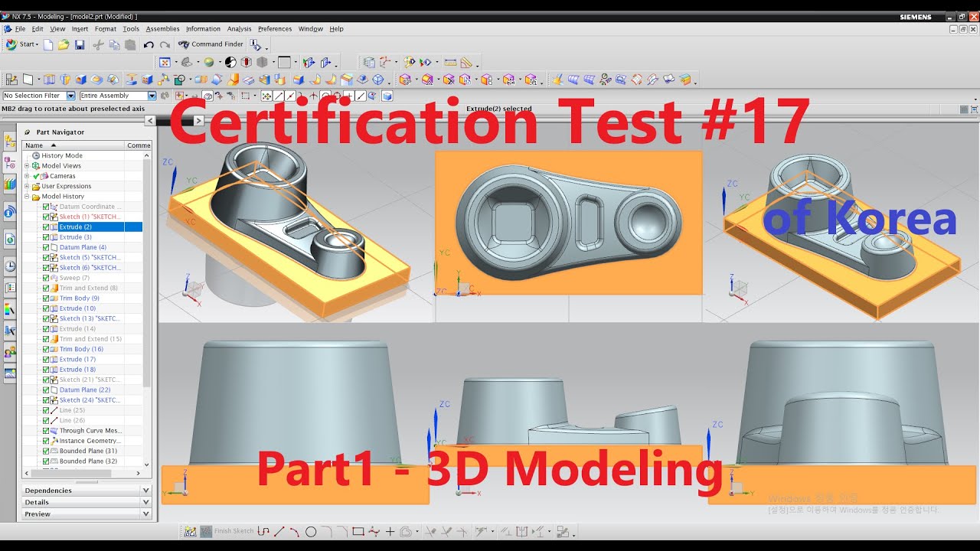Click the Copy icon
The width and height of the screenshot is (980, 551).
point(114,44)
